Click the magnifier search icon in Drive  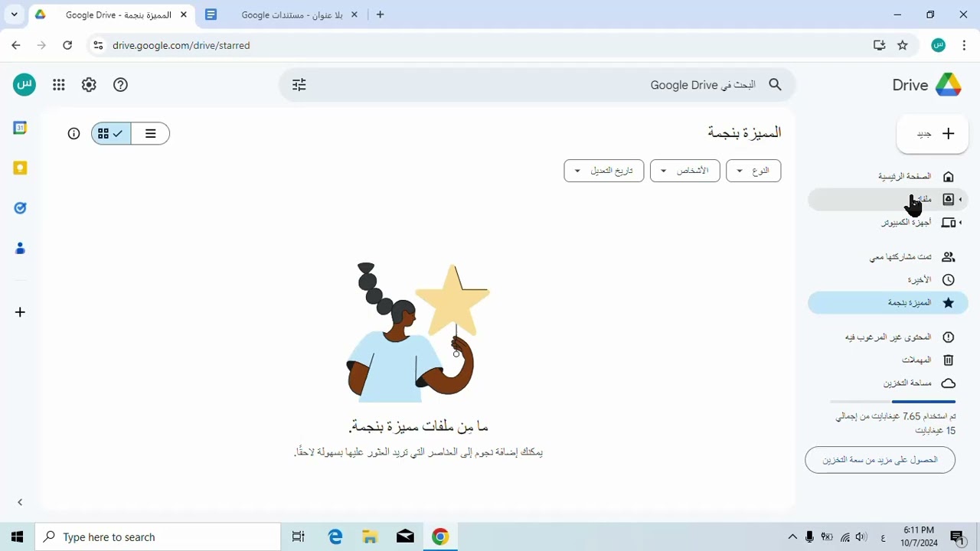(x=775, y=85)
